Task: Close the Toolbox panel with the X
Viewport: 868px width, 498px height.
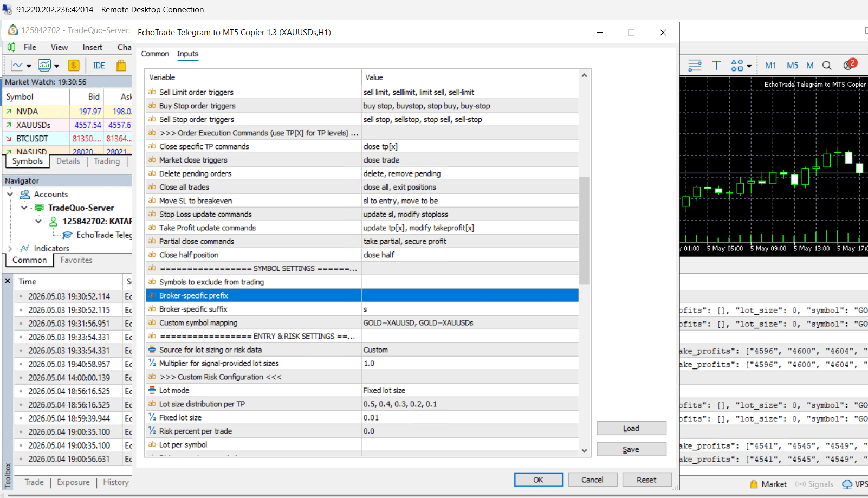Action: 8,281
